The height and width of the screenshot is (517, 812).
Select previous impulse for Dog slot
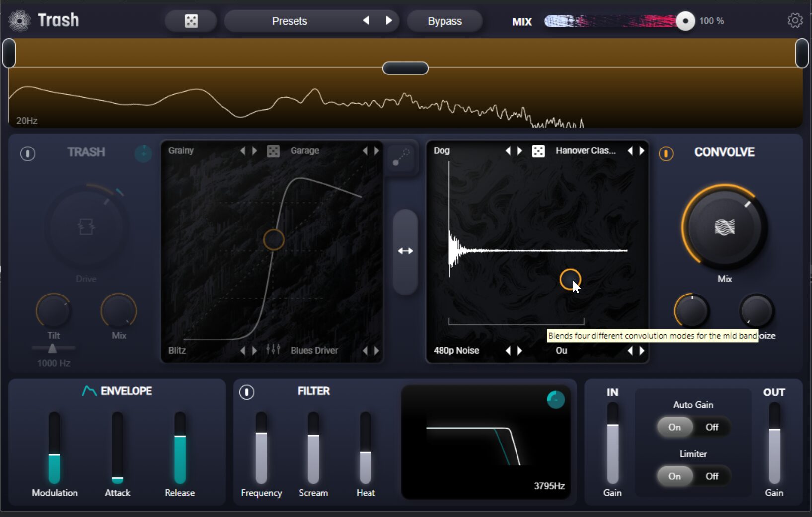508,150
